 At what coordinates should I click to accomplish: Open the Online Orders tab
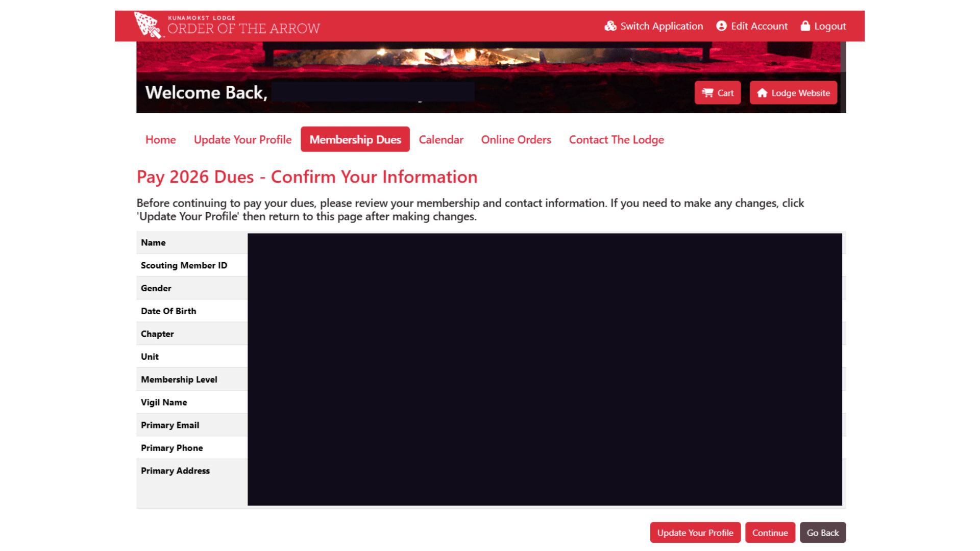[516, 139]
